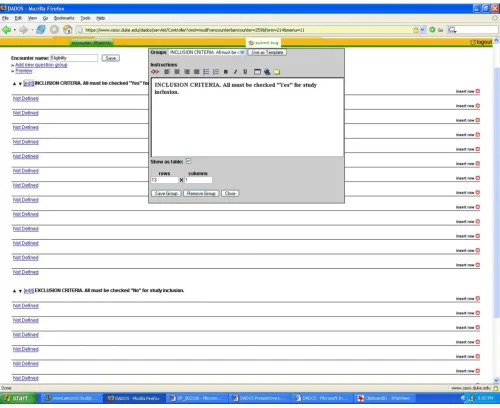Toggle bold in Instructions editor
This screenshot has height=408, width=500.
coord(226,72)
